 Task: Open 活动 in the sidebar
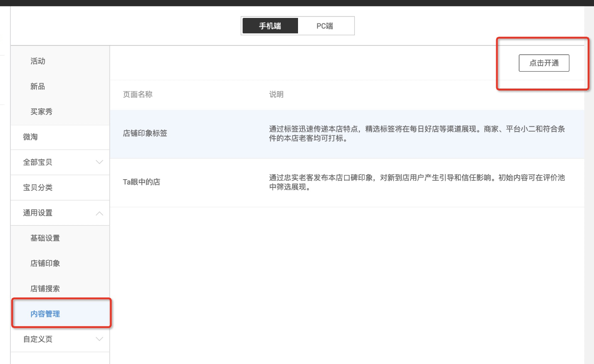[38, 61]
